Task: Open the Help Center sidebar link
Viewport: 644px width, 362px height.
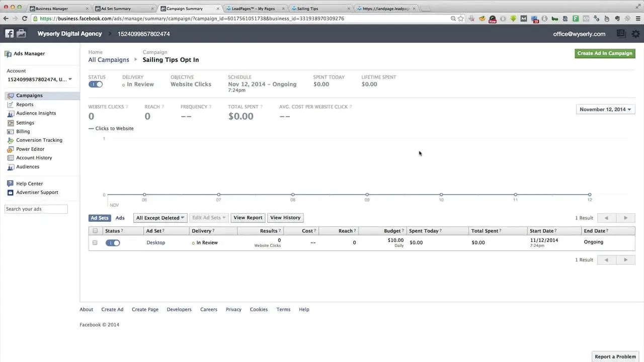Action: (x=29, y=184)
